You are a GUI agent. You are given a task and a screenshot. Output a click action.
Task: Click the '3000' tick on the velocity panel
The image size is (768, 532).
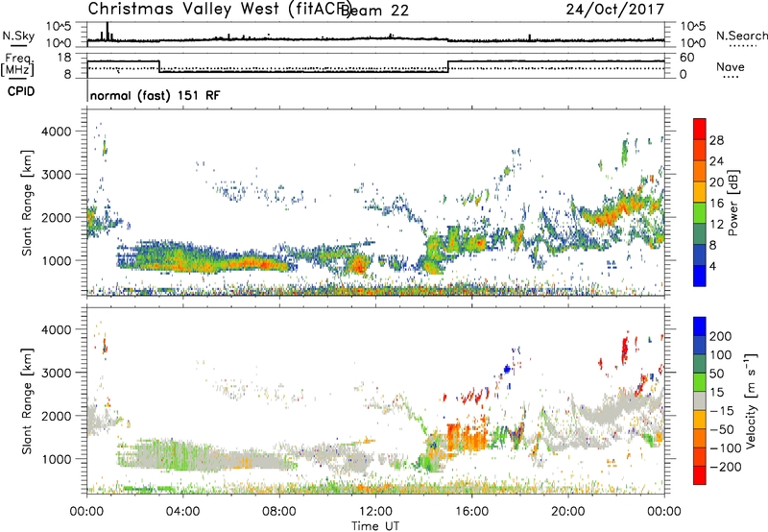(x=57, y=373)
